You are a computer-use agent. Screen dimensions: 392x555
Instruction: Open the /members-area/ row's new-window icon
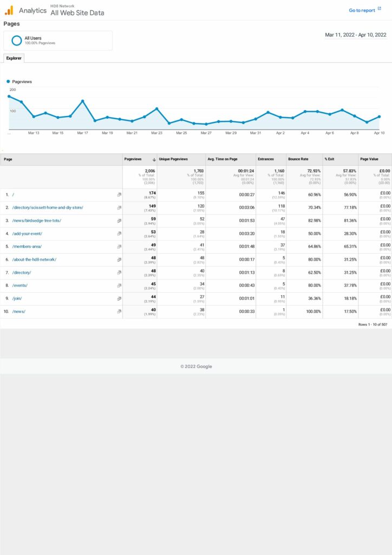[119, 247]
